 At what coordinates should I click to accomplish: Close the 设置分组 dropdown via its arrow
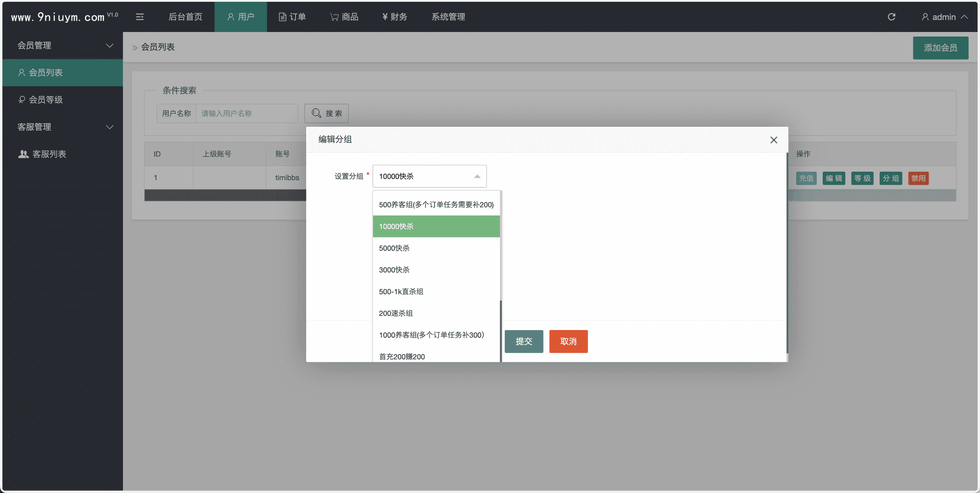(x=477, y=176)
